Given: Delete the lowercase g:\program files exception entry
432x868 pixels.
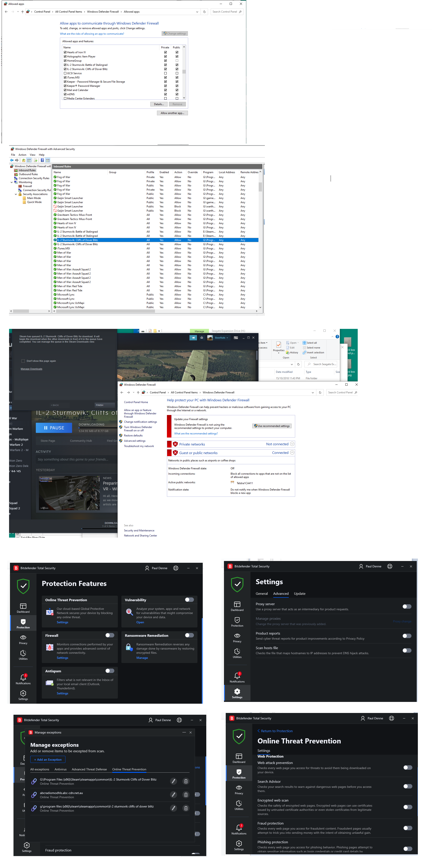Looking at the screenshot, I should pyautogui.click(x=185, y=808).
